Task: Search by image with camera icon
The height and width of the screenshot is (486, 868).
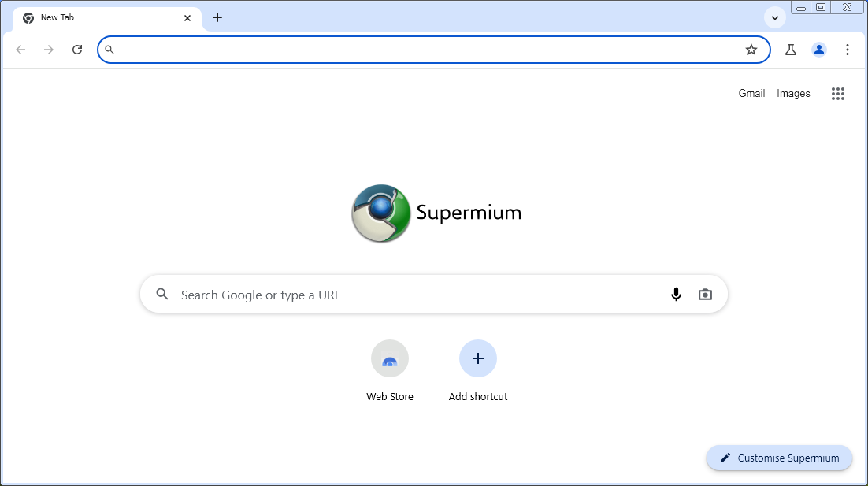Action: (x=705, y=295)
